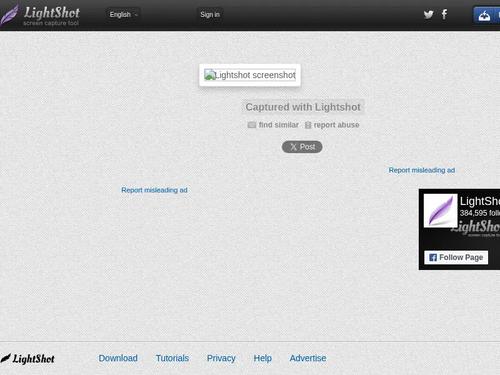Click the LightShot feather logo in header
This screenshot has height=375, width=500.
(x=40, y=15)
